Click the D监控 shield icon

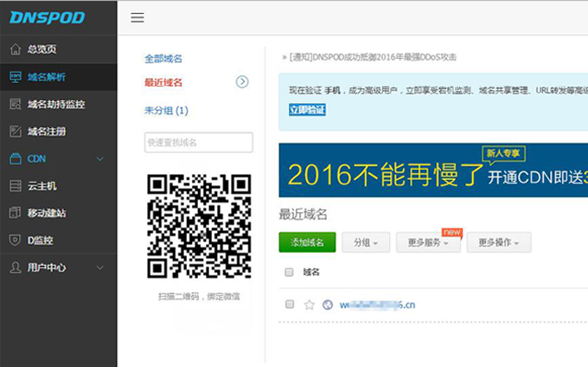[15, 240]
